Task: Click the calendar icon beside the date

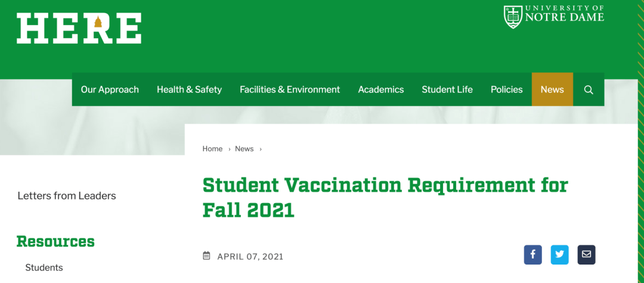Action: coord(206,256)
